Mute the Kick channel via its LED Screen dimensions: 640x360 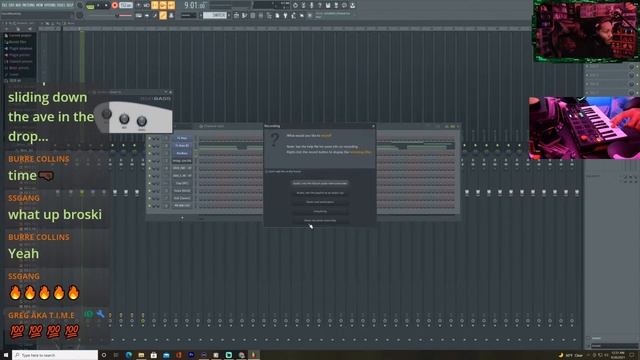pyautogui.click(x=149, y=198)
